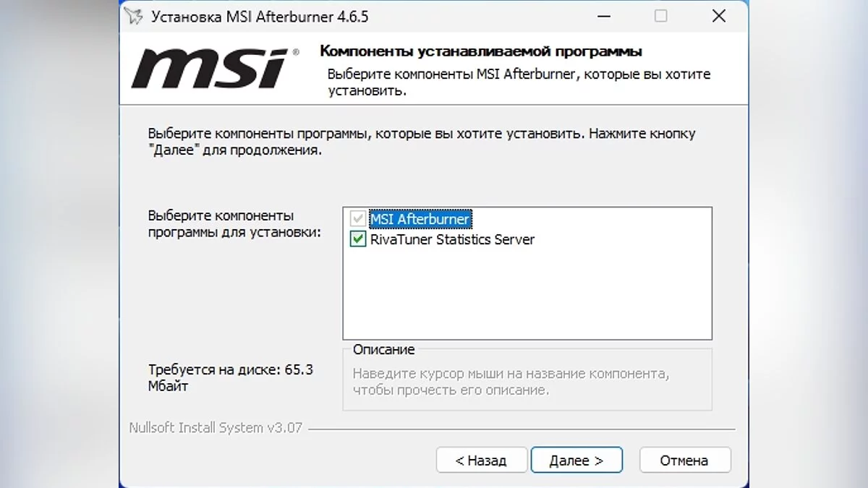The height and width of the screenshot is (488, 868).
Task: Click the installer icon in the title bar
Action: tap(132, 17)
